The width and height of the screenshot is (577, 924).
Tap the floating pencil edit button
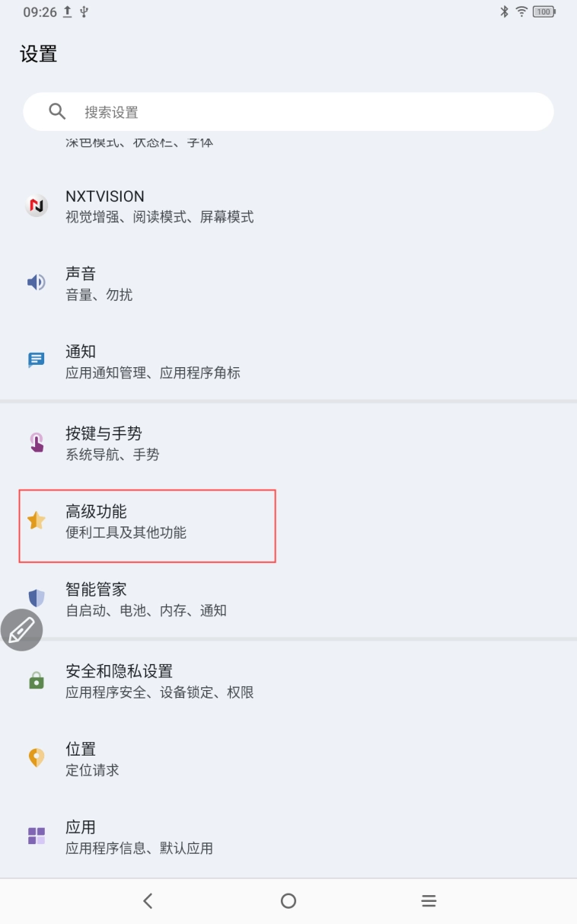pos(21,630)
